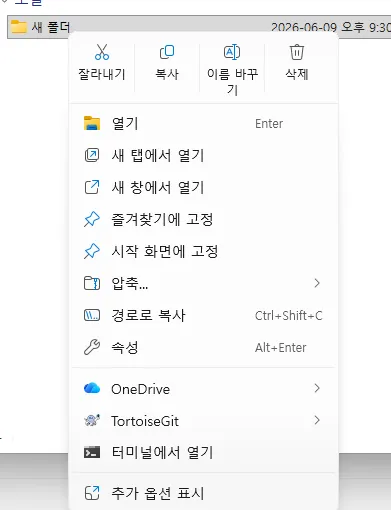Click the terminal icon beside 터미널에서 열기

pyautogui.click(x=92, y=452)
